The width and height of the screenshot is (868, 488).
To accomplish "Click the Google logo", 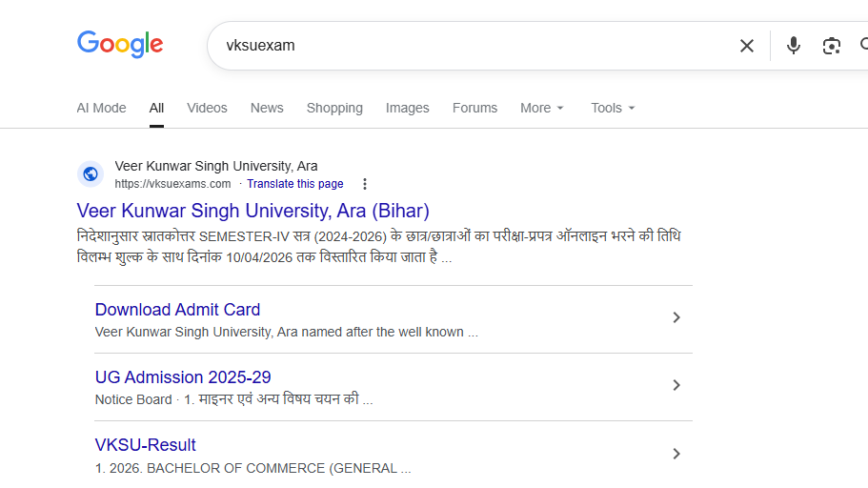I will tap(120, 45).
